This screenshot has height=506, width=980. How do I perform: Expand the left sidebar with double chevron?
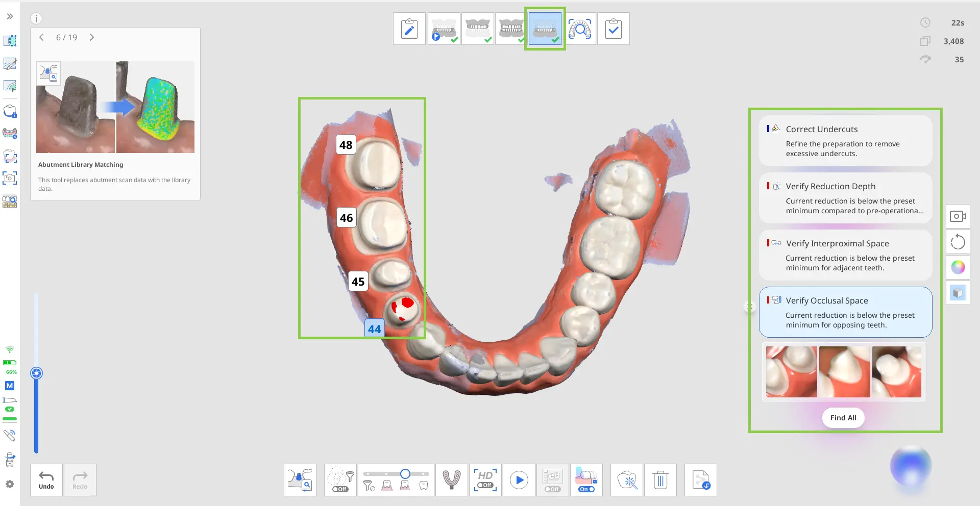(x=10, y=16)
